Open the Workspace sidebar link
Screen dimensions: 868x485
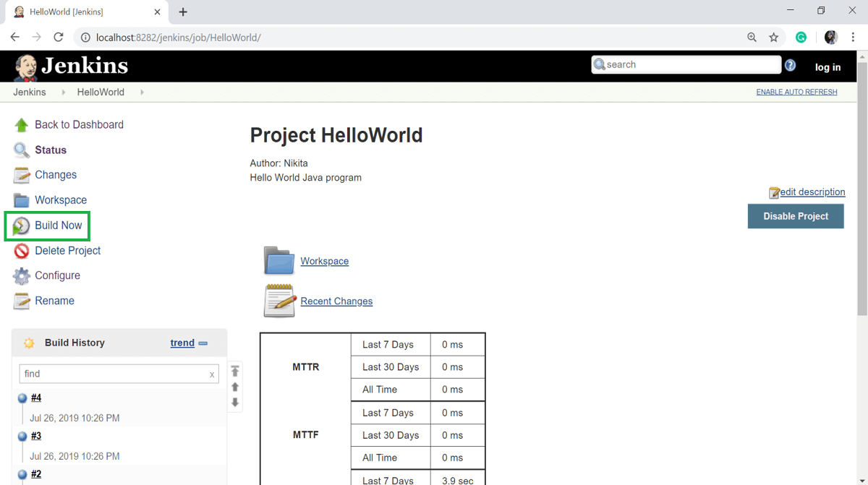(61, 200)
